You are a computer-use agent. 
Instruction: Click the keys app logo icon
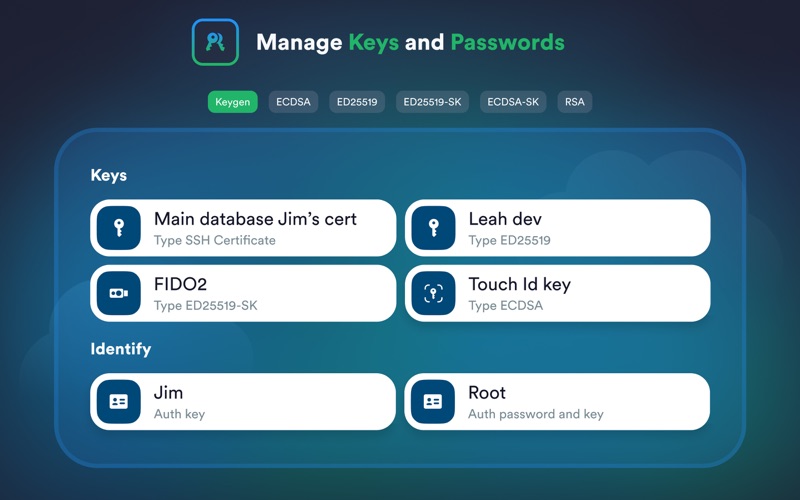[x=215, y=42]
